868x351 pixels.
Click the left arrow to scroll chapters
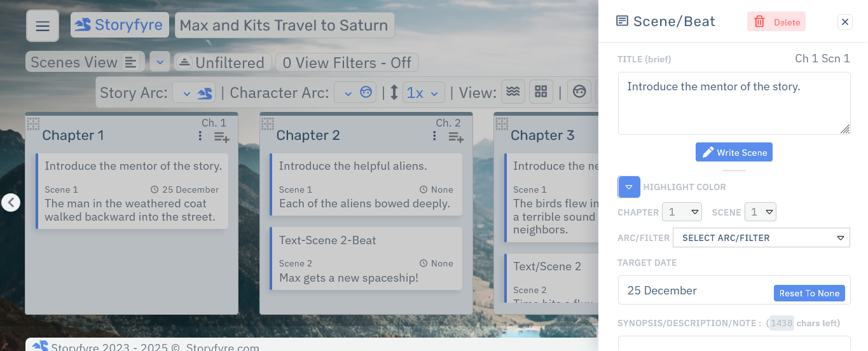click(11, 202)
